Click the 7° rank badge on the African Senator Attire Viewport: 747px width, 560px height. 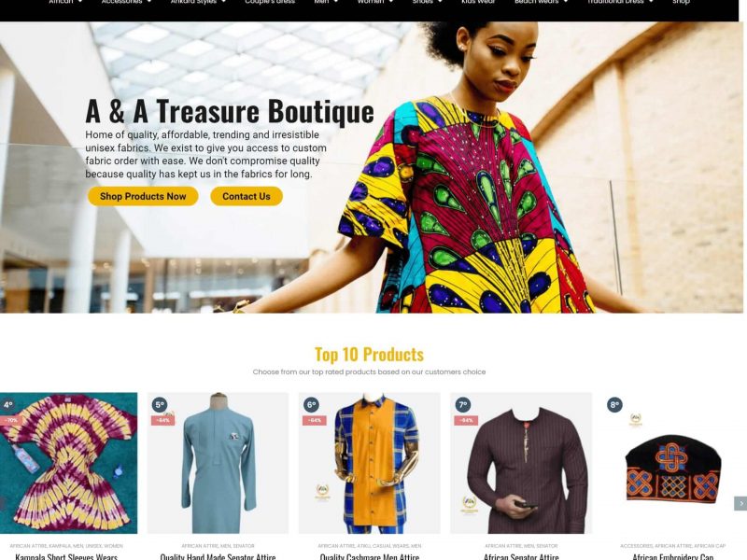[462, 405]
